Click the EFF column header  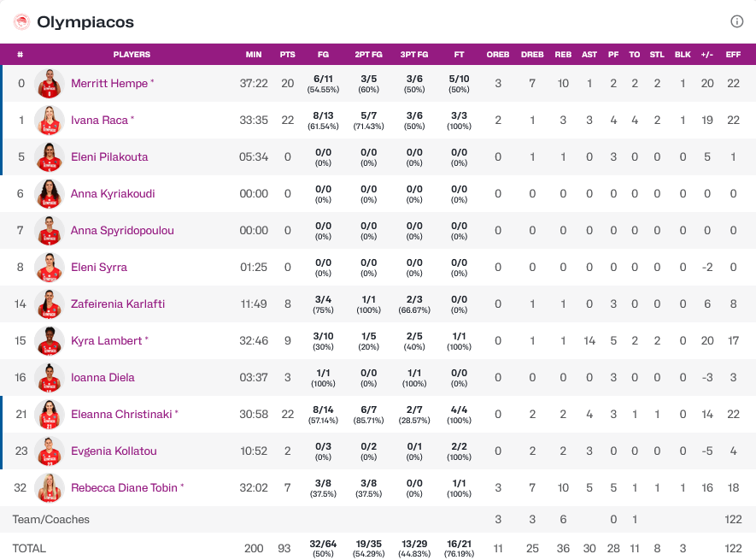pos(733,55)
